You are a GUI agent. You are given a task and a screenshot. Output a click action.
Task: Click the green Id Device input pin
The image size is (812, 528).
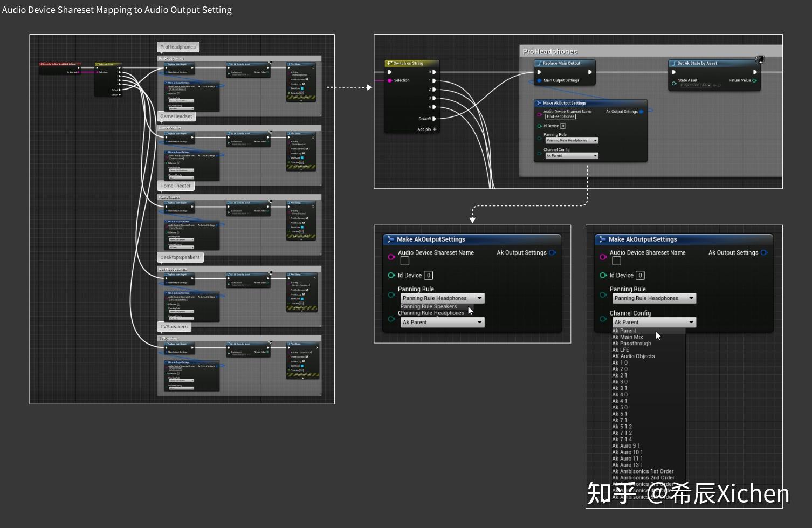point(392,275)
